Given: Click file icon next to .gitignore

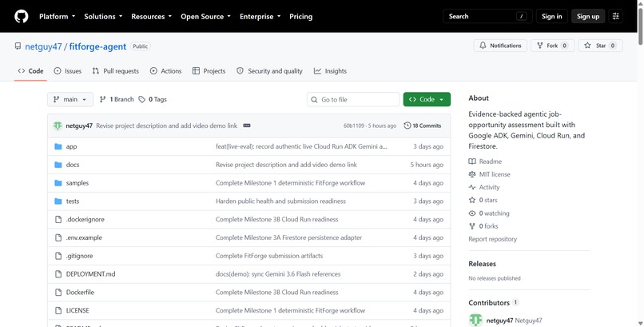Looking at the screenshot, I should tap(58, 256).
